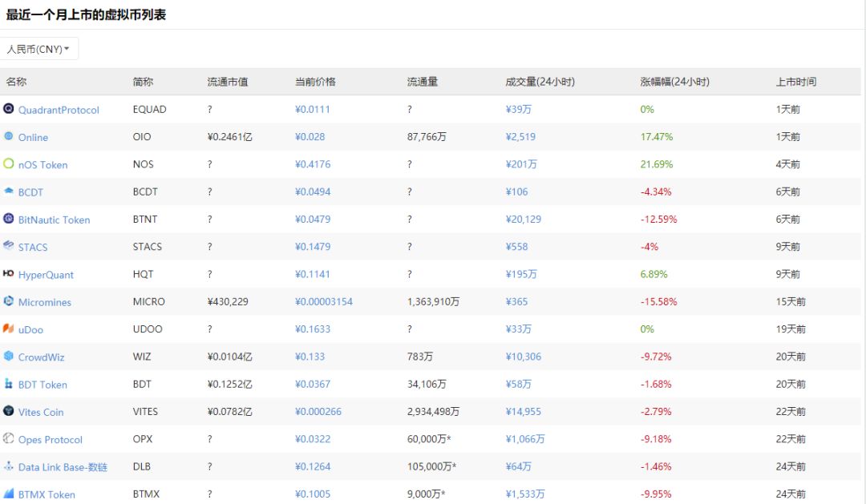Click the CrowdWiz coin icon
Viewport: 866px width, 504px height.
pos(8,356)
